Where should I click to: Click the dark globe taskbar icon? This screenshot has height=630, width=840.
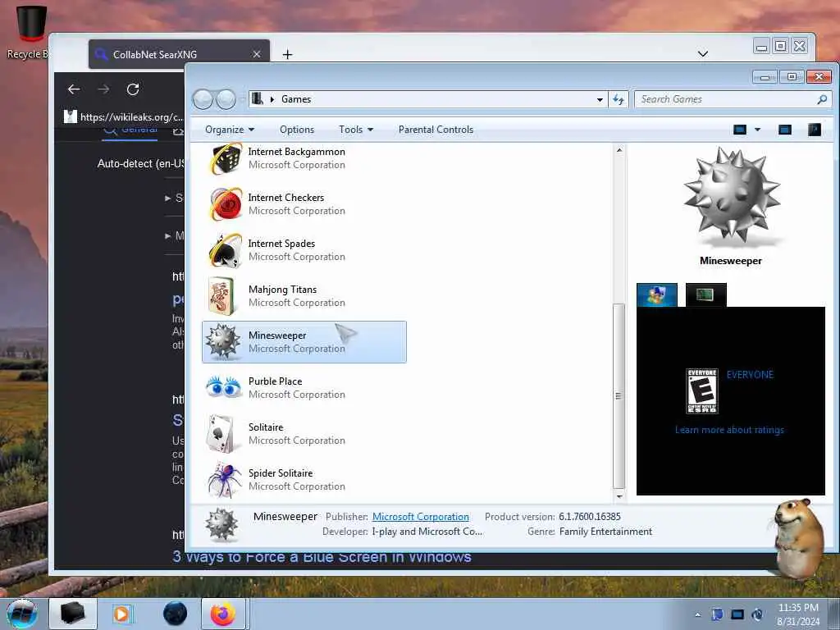176,614
